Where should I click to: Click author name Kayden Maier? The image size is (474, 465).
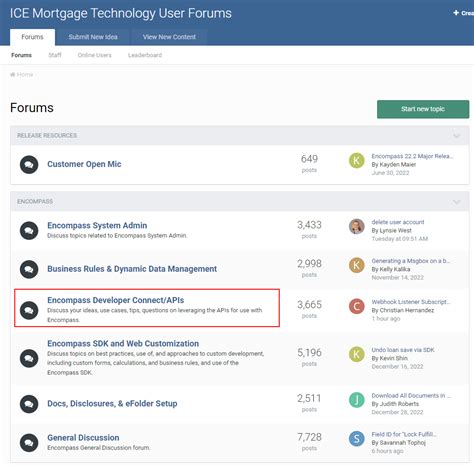(397, 164)
